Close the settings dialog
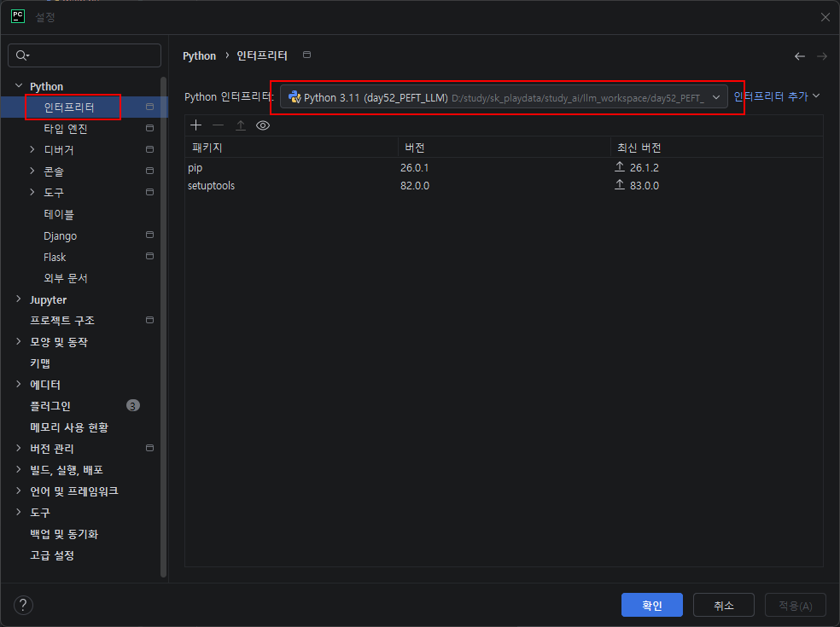Image resolution: width=840 pixels, height=627 pixels. pos(825,17)
